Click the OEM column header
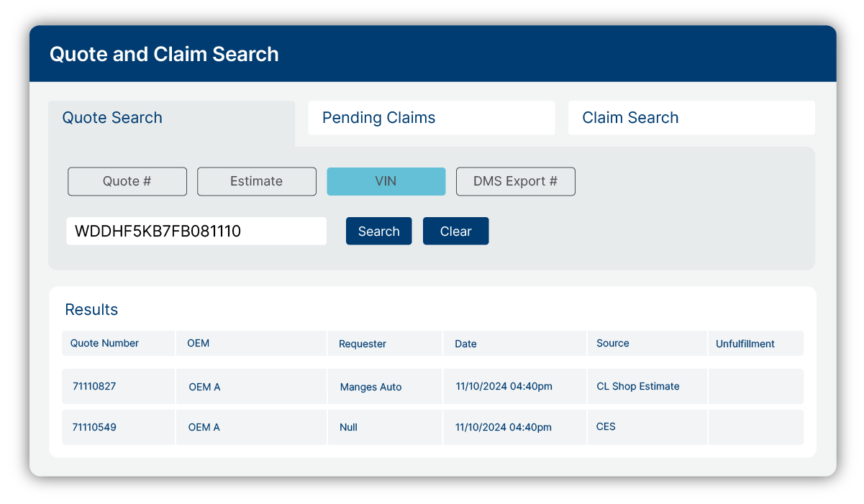 click(199, 344)
